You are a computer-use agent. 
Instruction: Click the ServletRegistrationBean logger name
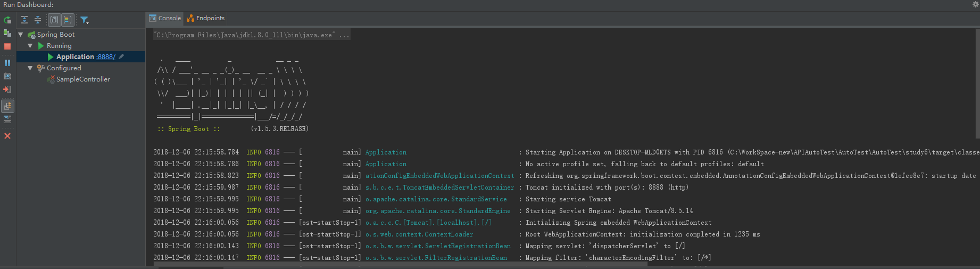click(438, 246)
